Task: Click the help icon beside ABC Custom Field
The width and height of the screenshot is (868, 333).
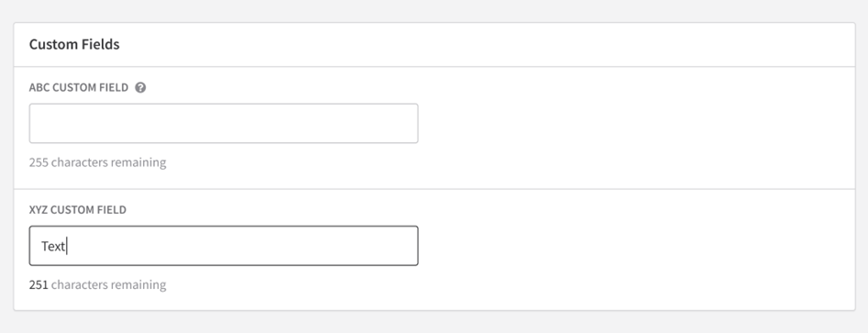Action: coord(140,87)
